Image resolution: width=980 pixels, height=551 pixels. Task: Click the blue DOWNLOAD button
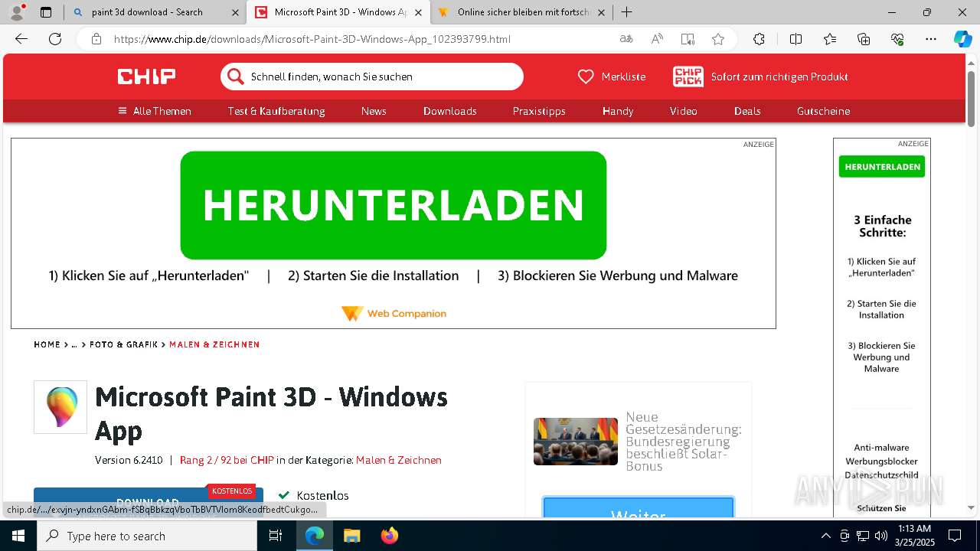pyautogui.click(x=149, y=501)
